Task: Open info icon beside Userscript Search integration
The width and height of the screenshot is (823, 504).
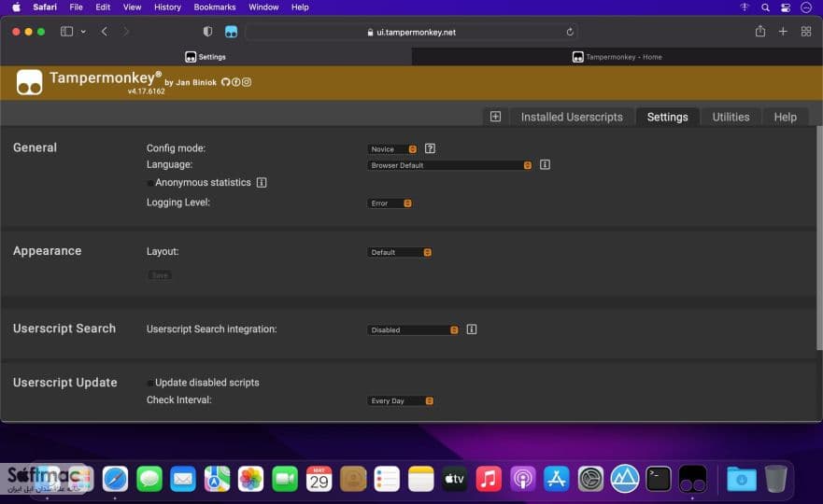Action: click(x=472, y=329)
